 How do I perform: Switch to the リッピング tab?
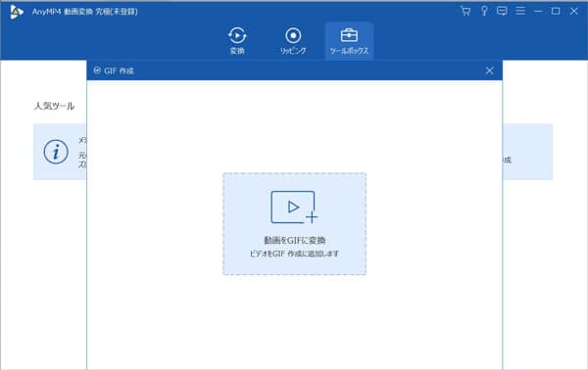point(293,41)
